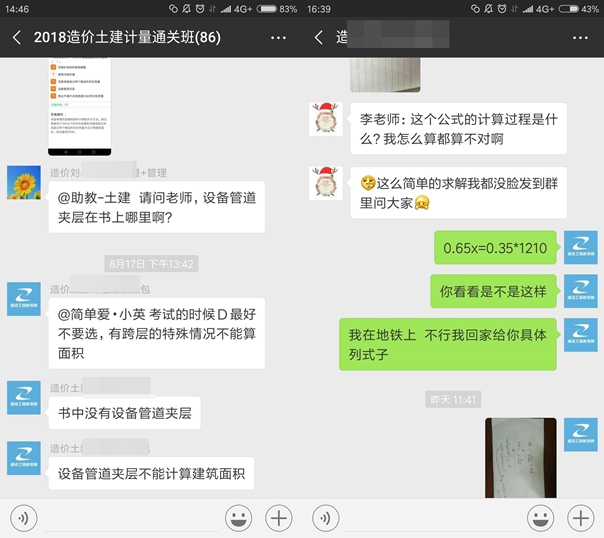The width and height of the screenshot is (604, 538).
Task: Tap the @助教-土建 question message bubble
Action: pos(157,207)
